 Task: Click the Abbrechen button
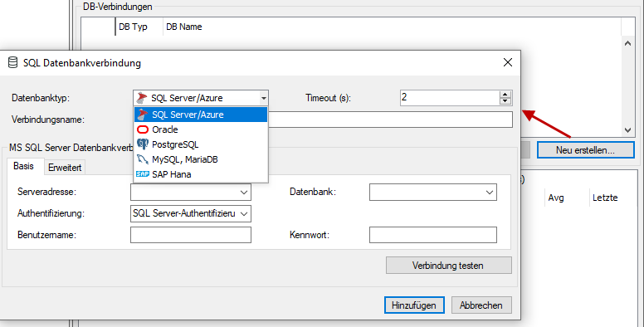tap(481, 305)
